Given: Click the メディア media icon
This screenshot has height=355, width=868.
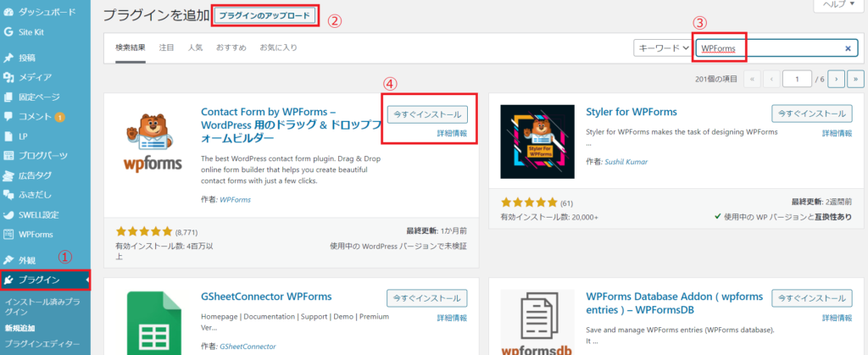Looking at the screenshot, I should [8, 77].
